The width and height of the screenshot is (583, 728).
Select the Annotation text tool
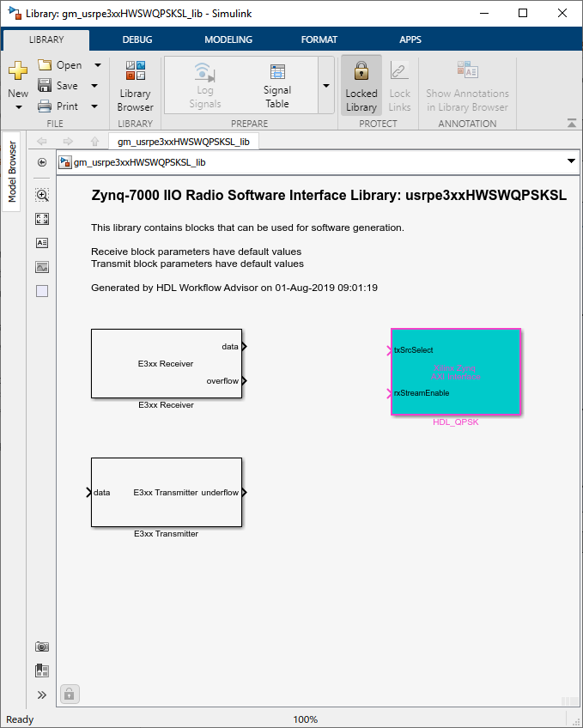(42, 243)
